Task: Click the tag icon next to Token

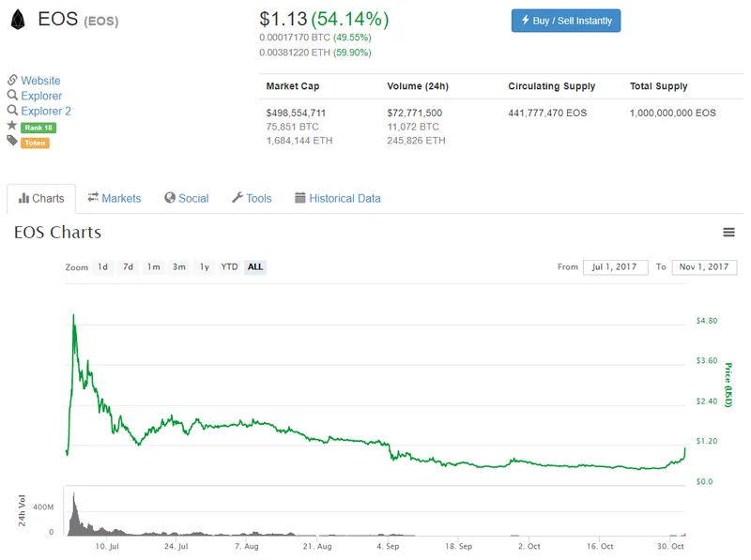Action: click(x=12, y=141)
